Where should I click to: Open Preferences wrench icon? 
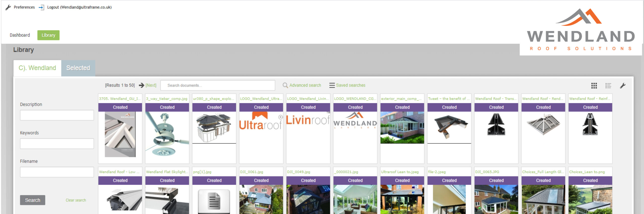coord(8,7)
